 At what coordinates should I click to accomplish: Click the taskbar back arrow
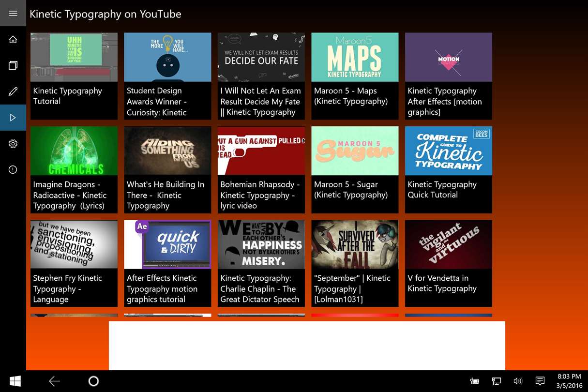[x=54, y=381]
